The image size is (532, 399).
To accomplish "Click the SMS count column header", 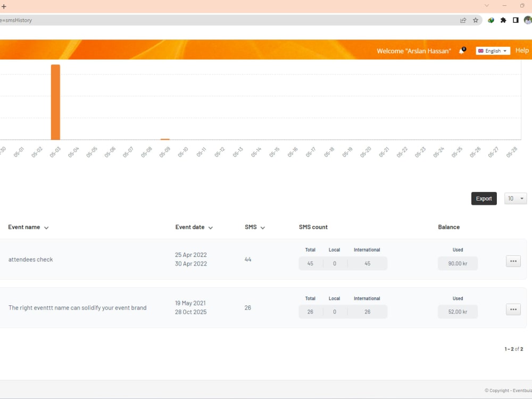I will tap(313, 227).
